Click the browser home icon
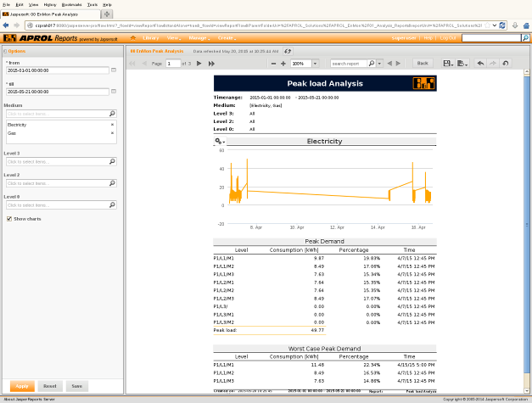This screenshot has width=532, height=403. (x=526, y=25)
